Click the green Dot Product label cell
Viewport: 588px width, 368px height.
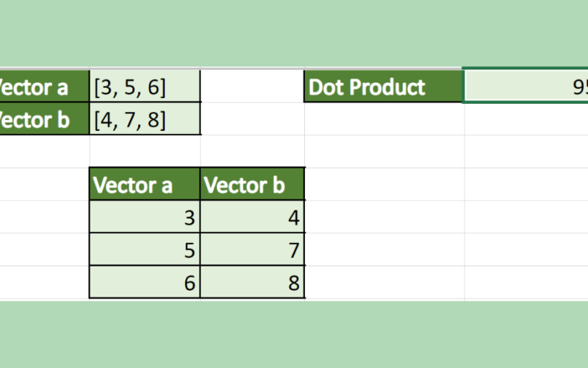384,87
